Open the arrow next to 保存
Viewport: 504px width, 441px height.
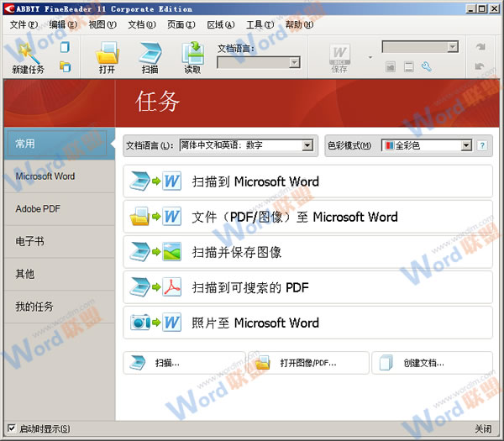click(x=370, y=57)
